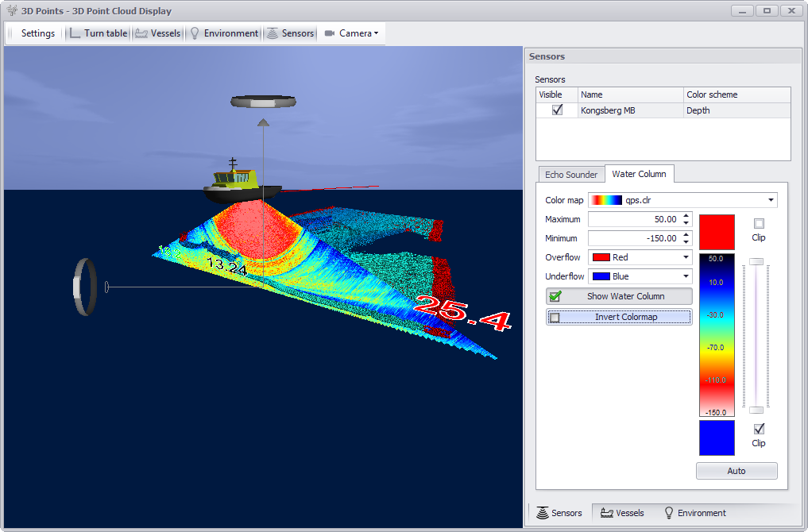Enable the upper overflow Clip checkbox
Image resolution: width=808 pixels, height=532 pixels.
click(759, 224)
